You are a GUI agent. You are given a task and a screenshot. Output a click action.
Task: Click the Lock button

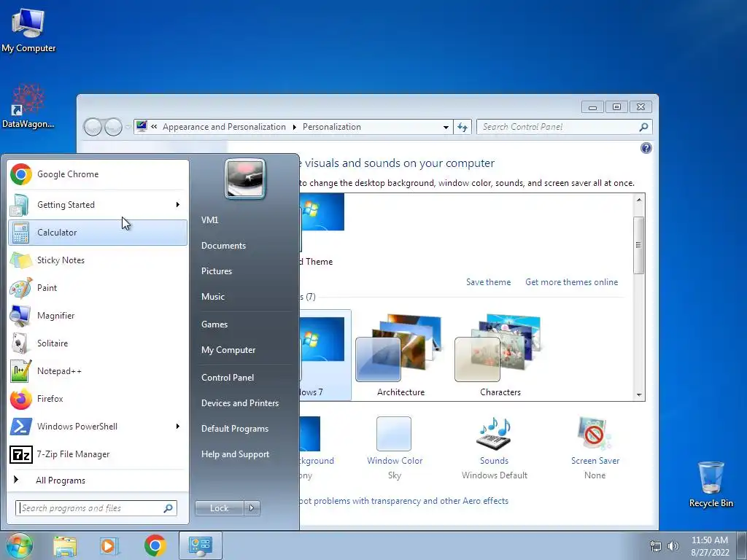(220, 508)
